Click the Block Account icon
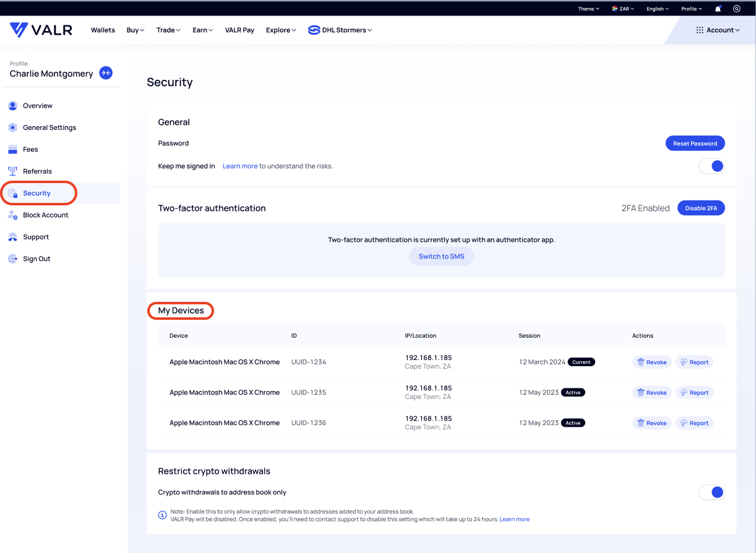This screenshot has width=756, height=553. pos(12,215)
